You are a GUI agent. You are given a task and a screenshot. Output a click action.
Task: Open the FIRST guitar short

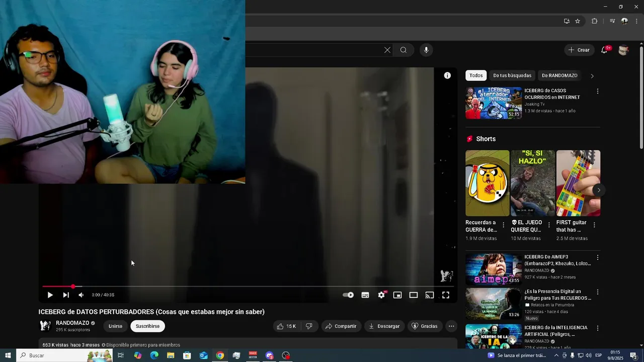tap(578, 183)
